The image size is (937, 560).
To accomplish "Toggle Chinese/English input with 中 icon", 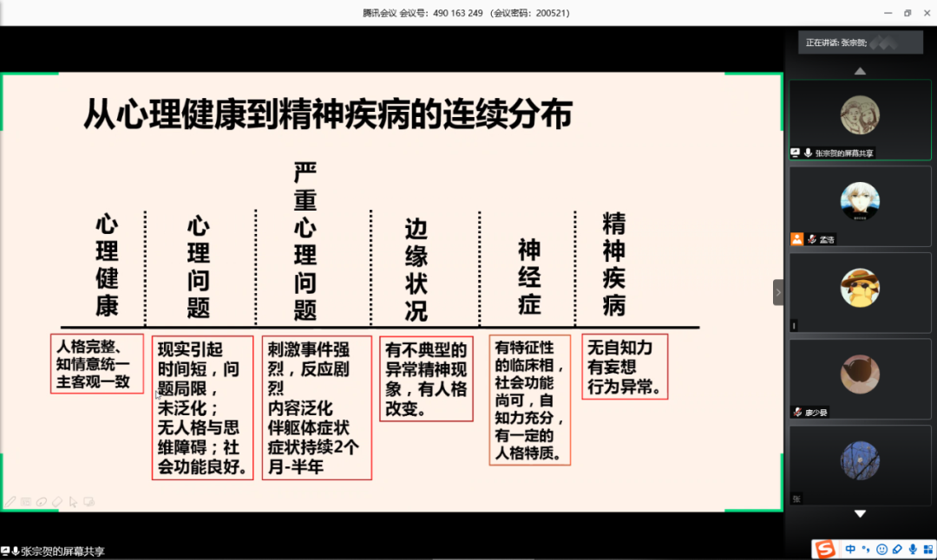I will [850, 550].
